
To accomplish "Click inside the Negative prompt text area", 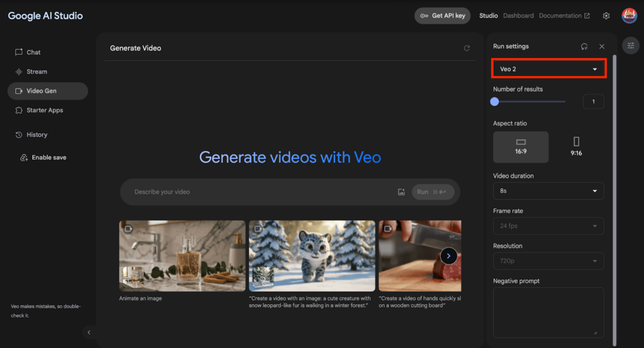I will click(x=548, y=312).
